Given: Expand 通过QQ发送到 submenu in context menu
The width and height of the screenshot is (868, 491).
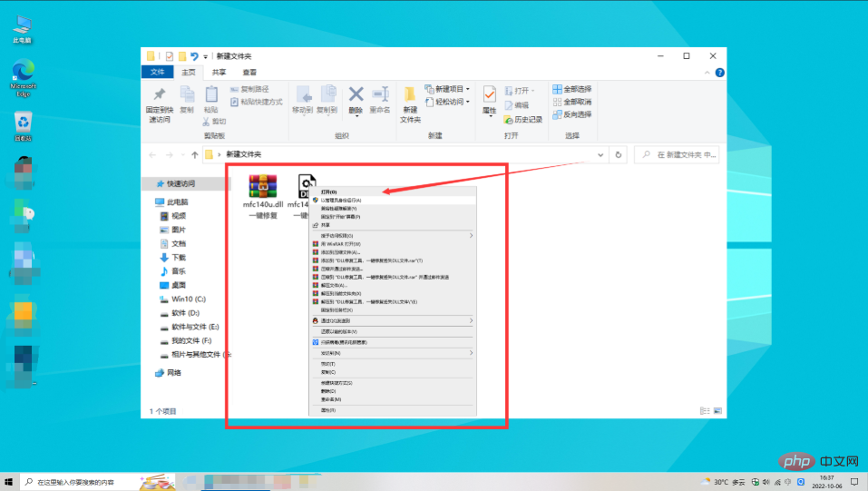Looking at the screenshot, I should (x=390, y=320).
